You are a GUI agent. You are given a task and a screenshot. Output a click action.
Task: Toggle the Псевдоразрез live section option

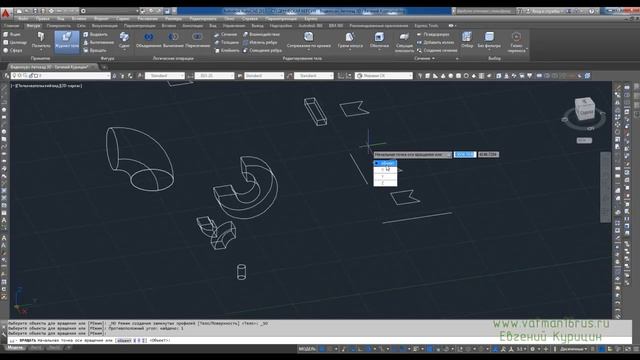coord(433,35)
